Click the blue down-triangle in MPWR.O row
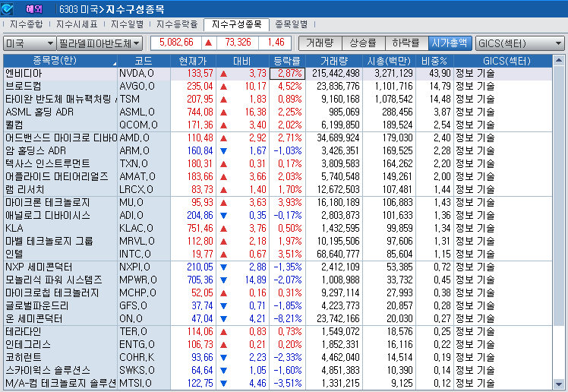 coord(223,280)
